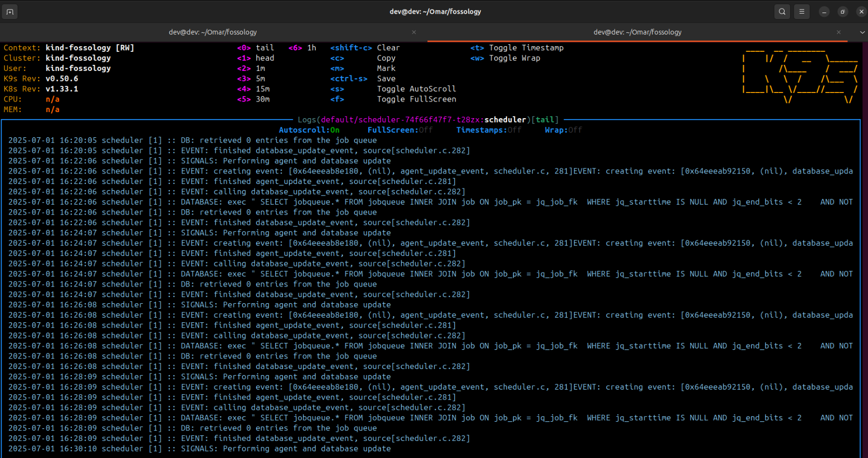
Task: Click the <2> 1m shortcut
Action: pos(251,68)
